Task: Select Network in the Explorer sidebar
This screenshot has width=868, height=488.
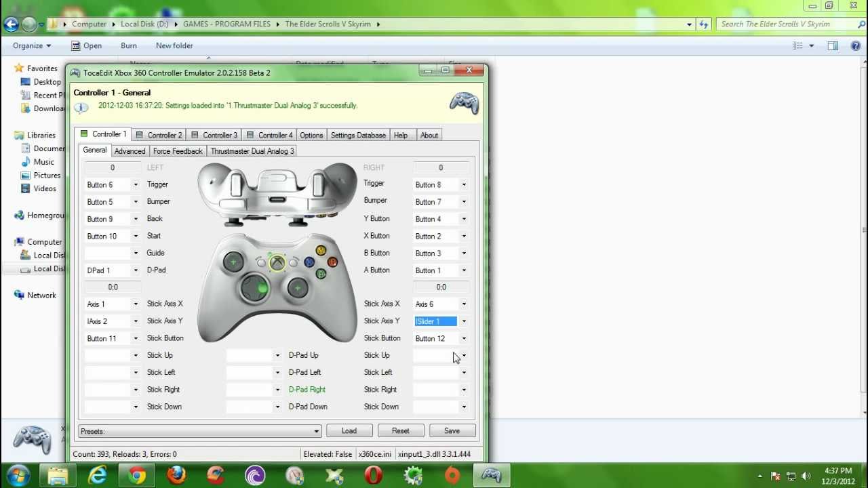Action: (x=42, y=296)
